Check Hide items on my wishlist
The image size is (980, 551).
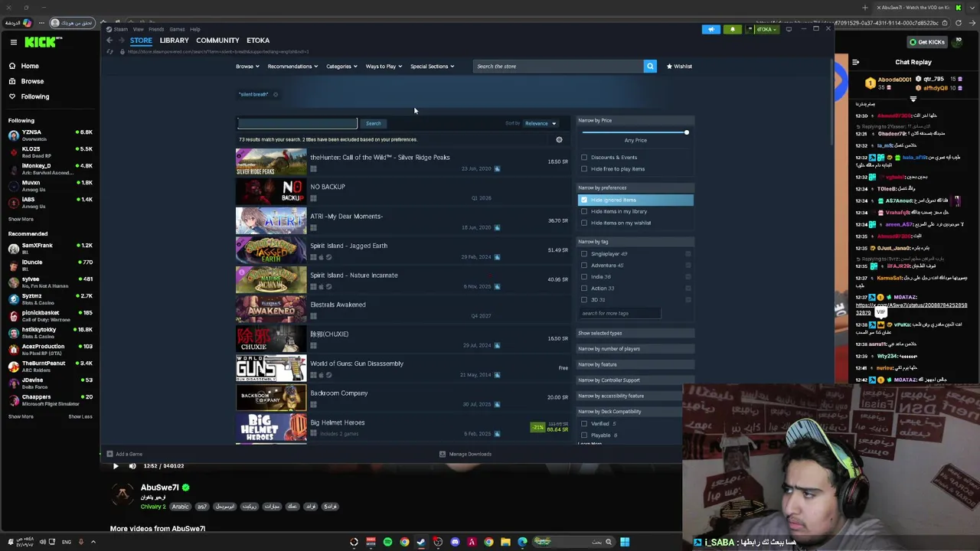pyautogui.click(x=584, y=223)
